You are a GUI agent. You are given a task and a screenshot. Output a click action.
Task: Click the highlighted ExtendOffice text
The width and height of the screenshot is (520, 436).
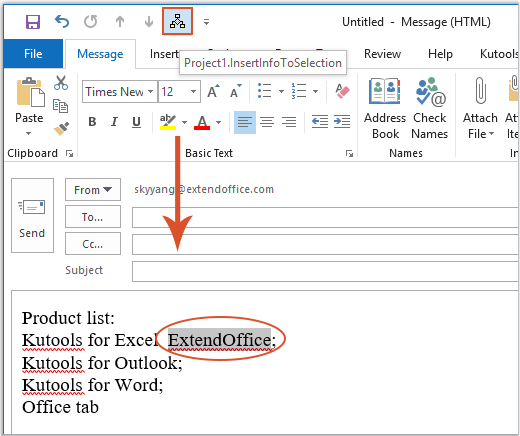219,340
